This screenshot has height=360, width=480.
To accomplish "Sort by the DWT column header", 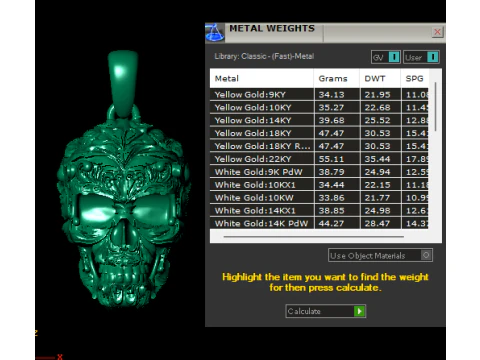I will [380, 78].
